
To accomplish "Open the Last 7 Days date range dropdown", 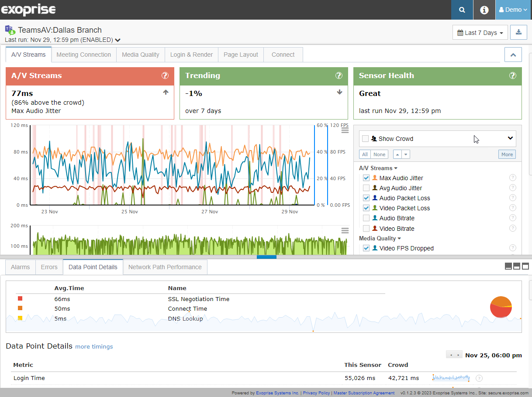I will coord(480,32).
